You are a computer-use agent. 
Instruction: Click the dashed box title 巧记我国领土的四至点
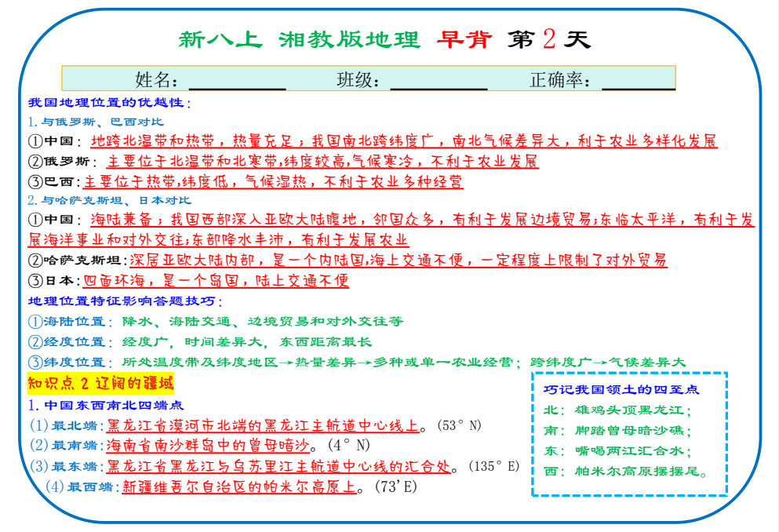point(621,389)
